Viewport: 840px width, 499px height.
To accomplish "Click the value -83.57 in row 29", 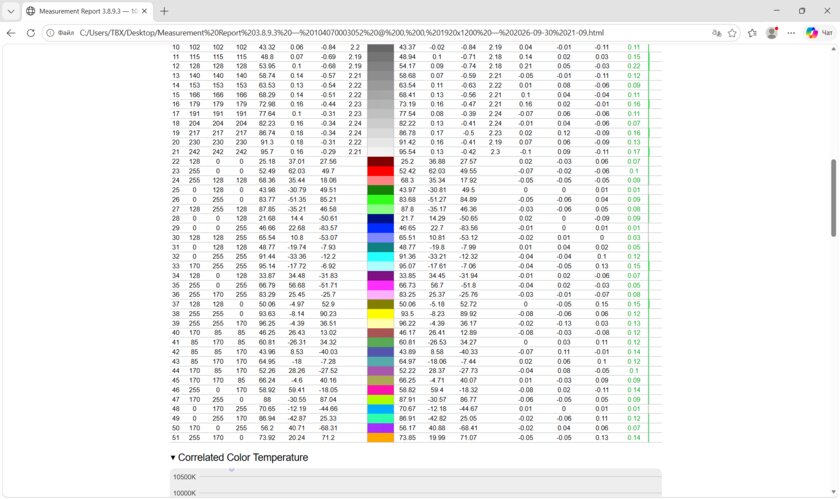I will (328, 228).
